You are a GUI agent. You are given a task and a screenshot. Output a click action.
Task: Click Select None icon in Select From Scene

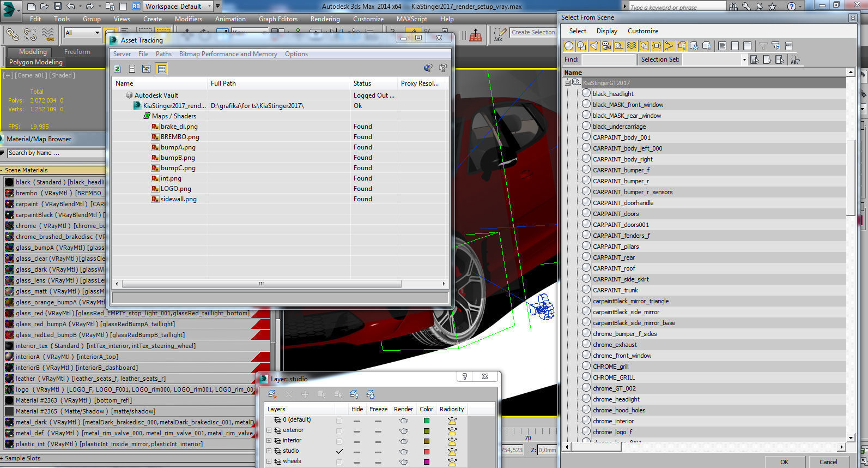point(735,46)
